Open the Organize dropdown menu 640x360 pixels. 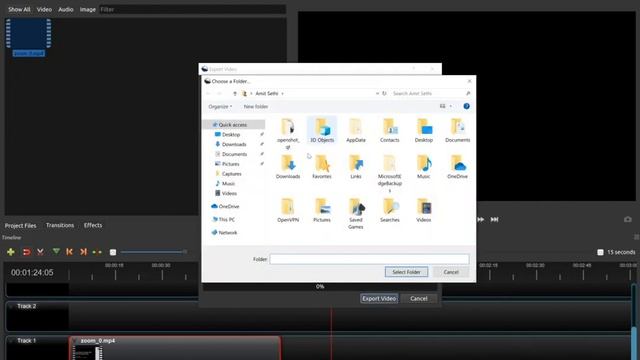tap(220, 107)
